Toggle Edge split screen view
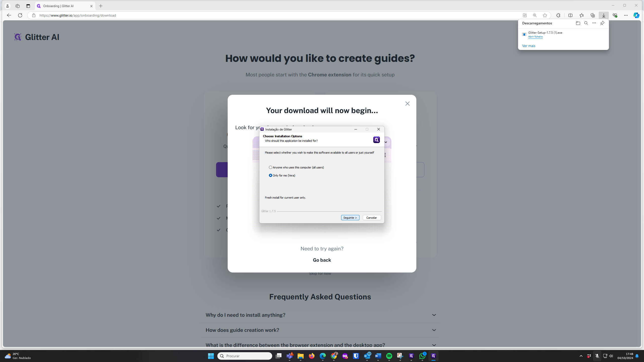The width and height of the screenshot is (644, 362). click(x=570, y=15)
